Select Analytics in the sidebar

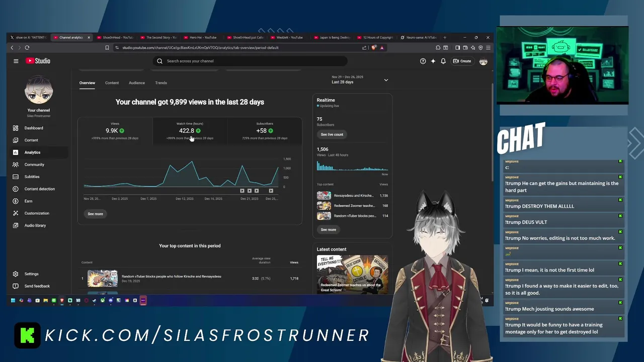click(39, 152)
